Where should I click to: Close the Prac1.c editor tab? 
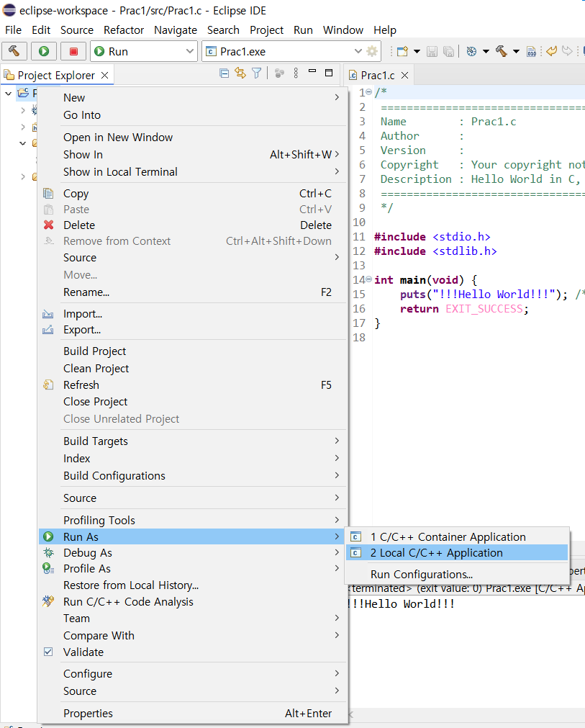[404, 75]
